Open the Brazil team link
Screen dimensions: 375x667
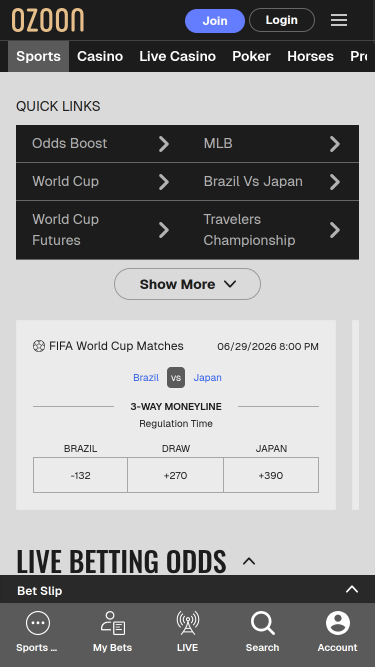click(x=146, y=378)
